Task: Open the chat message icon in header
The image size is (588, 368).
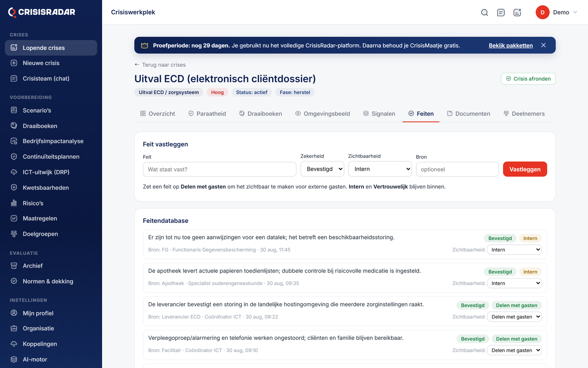Action: coord(501,13)
